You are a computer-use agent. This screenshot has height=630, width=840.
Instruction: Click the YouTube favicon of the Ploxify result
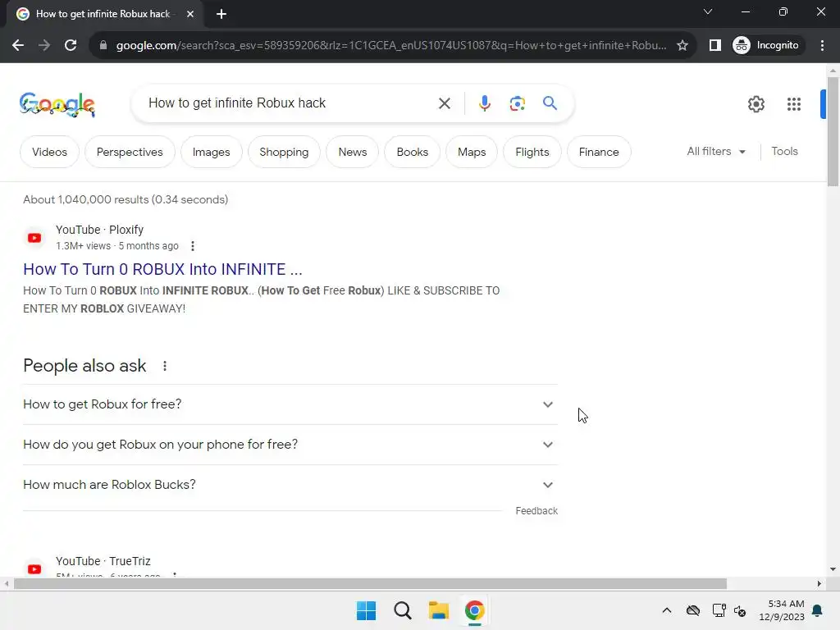coord(34,238)
